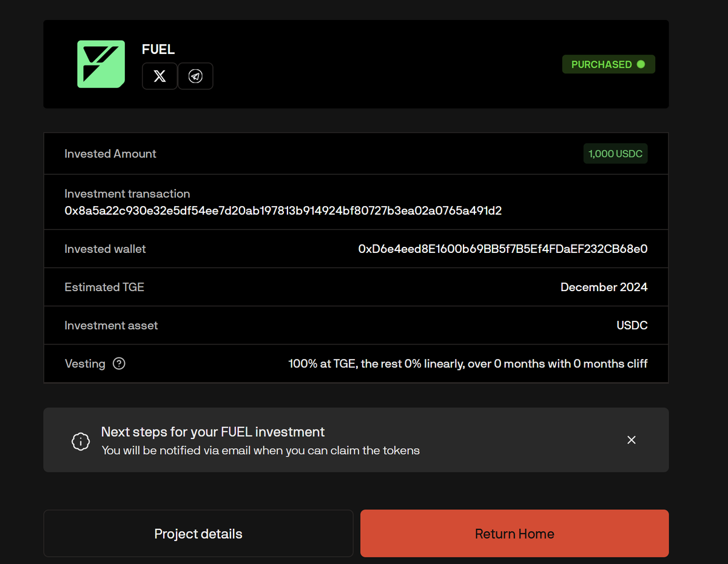Click the Vesting help question-mark icon

(x=119, y=364)
